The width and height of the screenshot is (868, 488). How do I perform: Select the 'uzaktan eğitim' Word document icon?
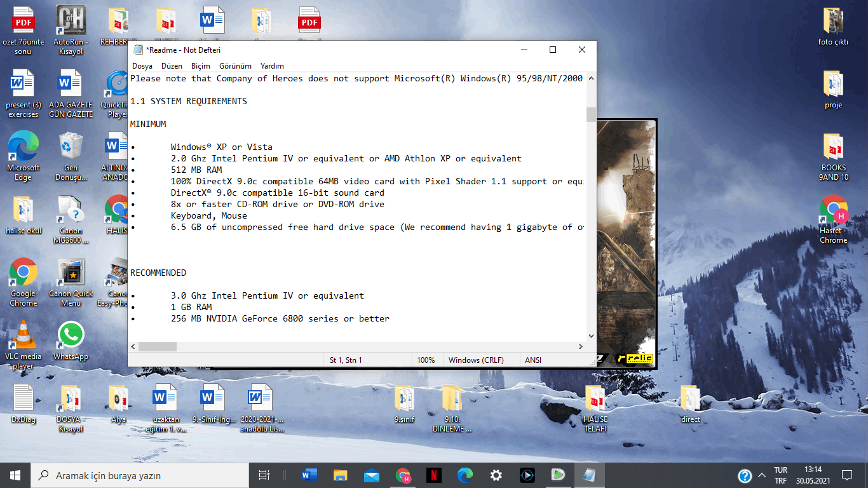click(166, 408)
